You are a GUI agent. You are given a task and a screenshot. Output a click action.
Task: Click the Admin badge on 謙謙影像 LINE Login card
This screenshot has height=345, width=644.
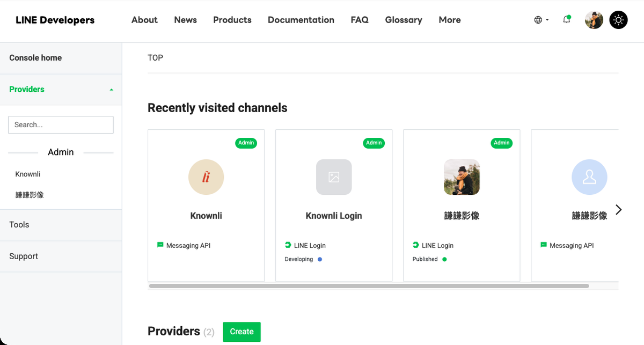(x=501, y=143)
